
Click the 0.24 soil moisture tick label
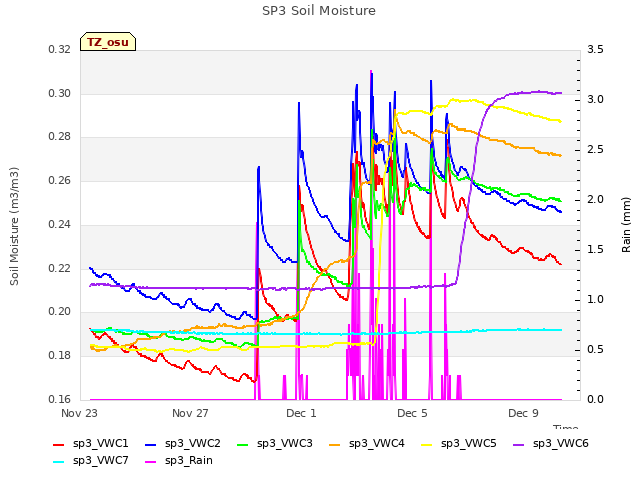60,224
